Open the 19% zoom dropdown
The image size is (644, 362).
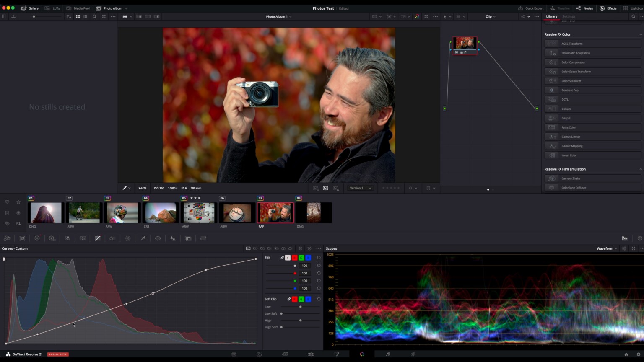pos(127,16)
